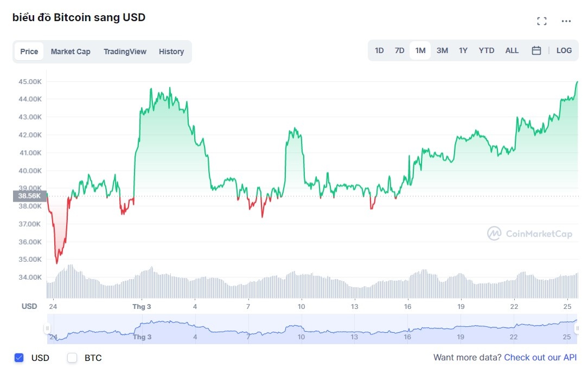Select the YTD time interval
This screenshot has width=588, height=368.
point(486,50)
